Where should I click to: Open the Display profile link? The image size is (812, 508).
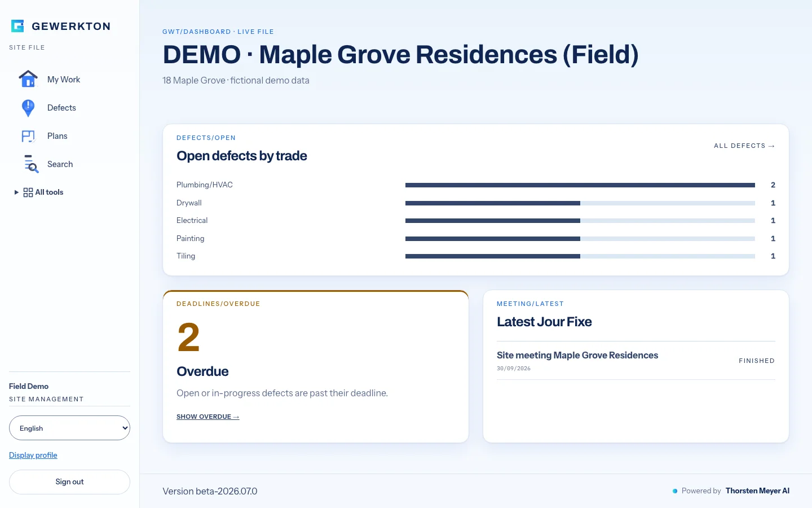(33, 455)
